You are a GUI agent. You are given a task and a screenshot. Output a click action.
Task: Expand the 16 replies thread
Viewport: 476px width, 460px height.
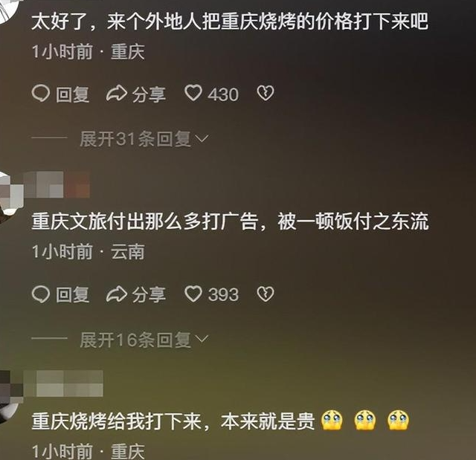[144, 340]
